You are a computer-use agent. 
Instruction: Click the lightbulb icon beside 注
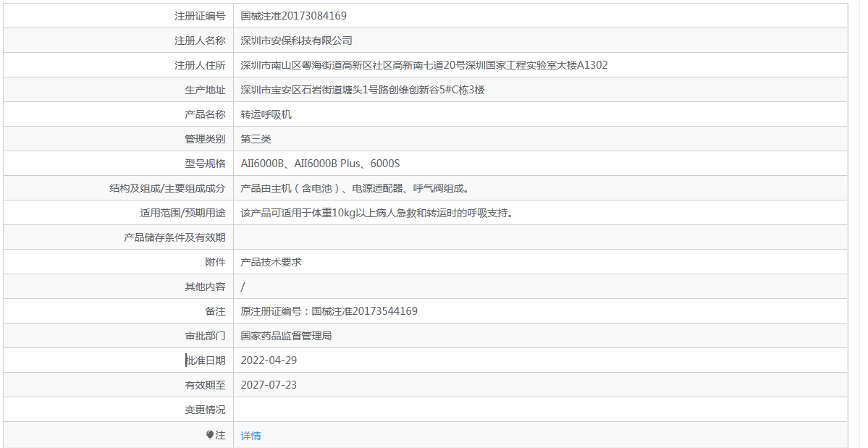click(x=210, y=435)
